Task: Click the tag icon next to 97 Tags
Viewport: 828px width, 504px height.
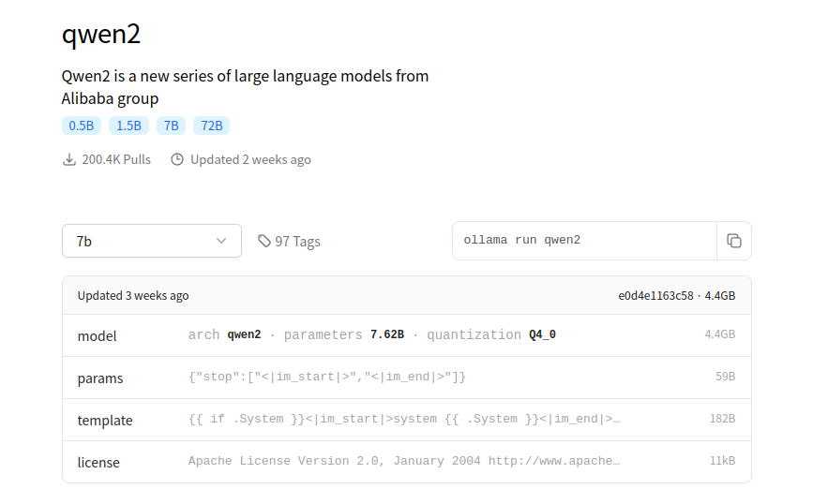Action: [x=264, y=241]
